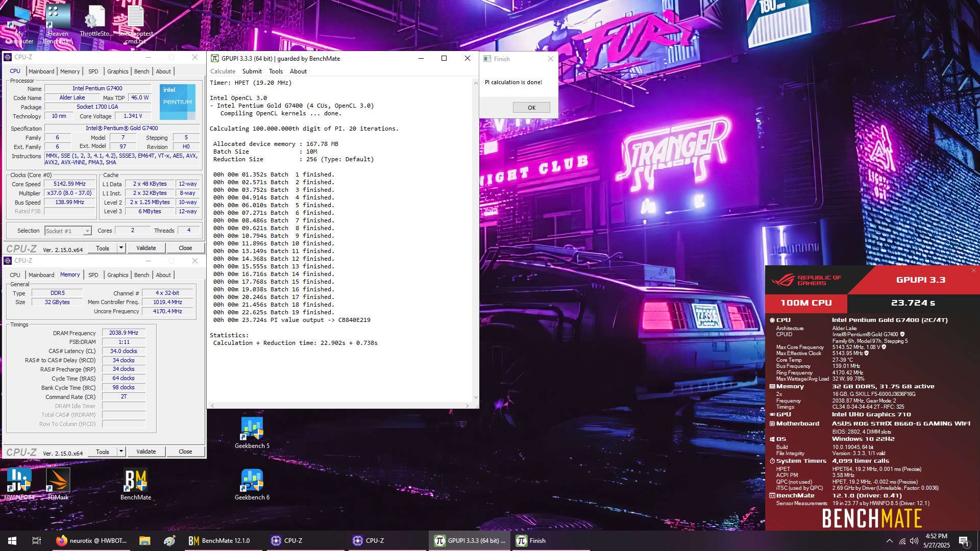Open Task View on taskbar
Screen dimensions: 980x551
36,541
